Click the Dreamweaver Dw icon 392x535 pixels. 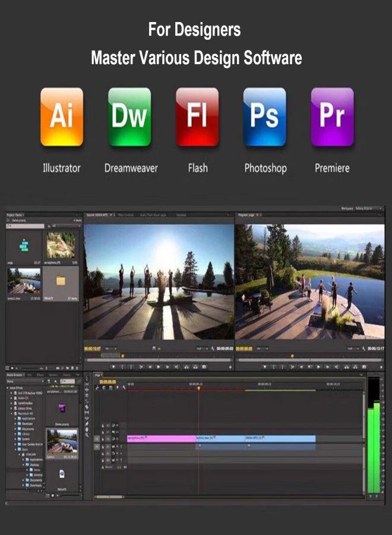pos(129,117)
